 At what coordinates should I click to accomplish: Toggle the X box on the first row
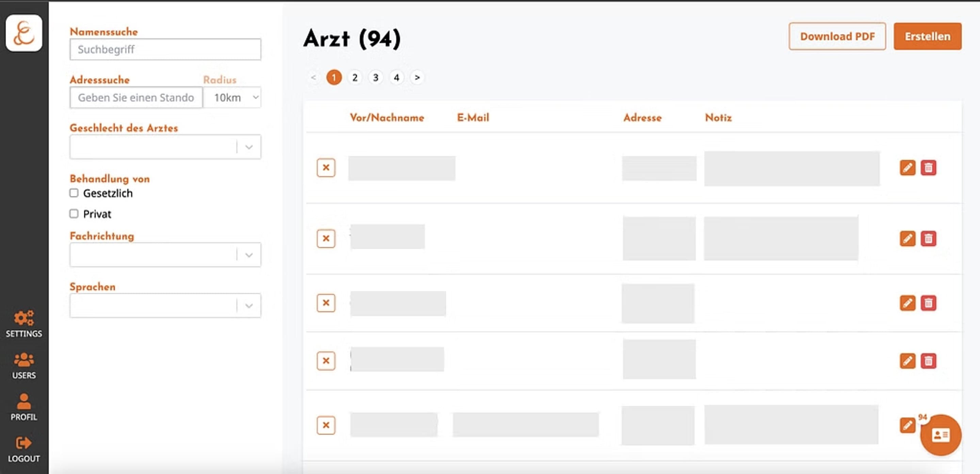[326, 168]
